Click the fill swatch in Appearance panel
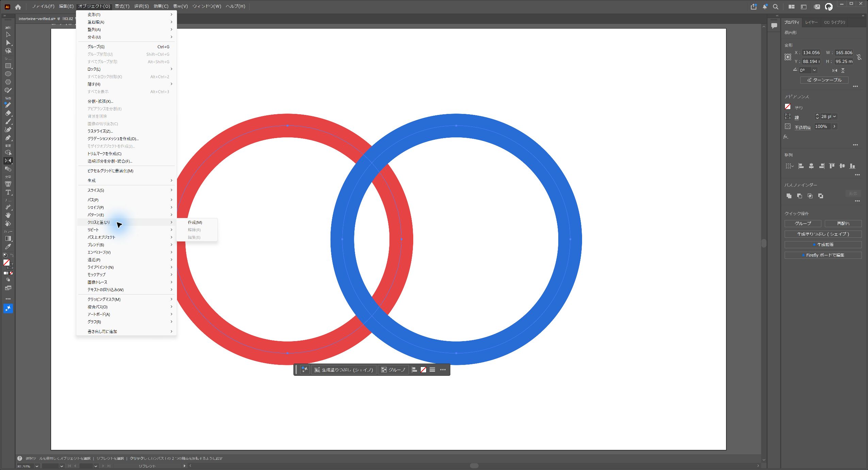 coord(788,107)
